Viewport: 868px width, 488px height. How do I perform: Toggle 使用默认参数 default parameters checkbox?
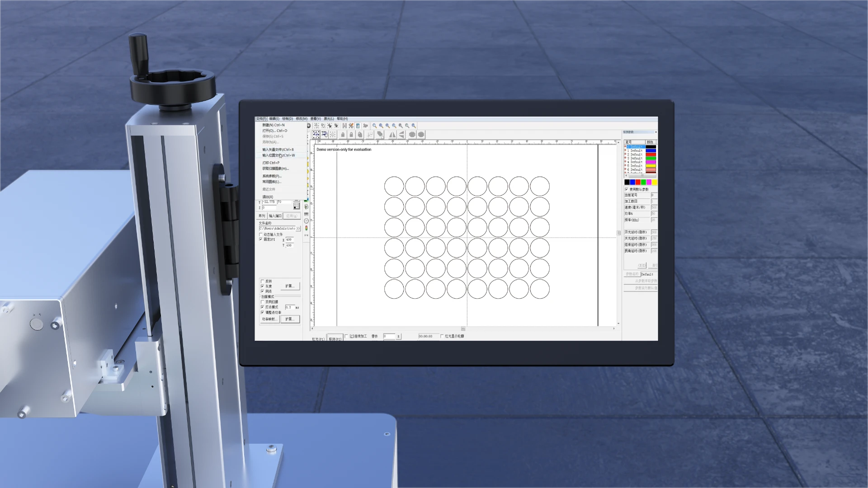(627, 189)
